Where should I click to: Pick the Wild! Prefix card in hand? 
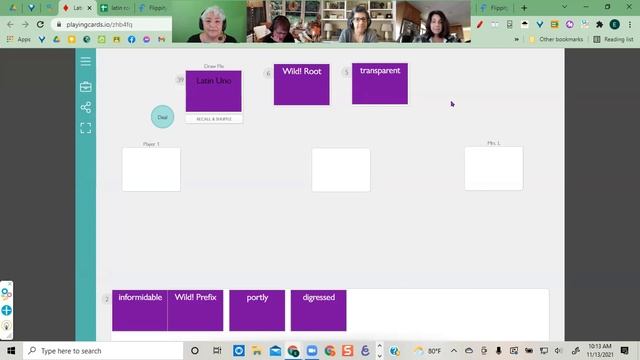tap(196, 310)
